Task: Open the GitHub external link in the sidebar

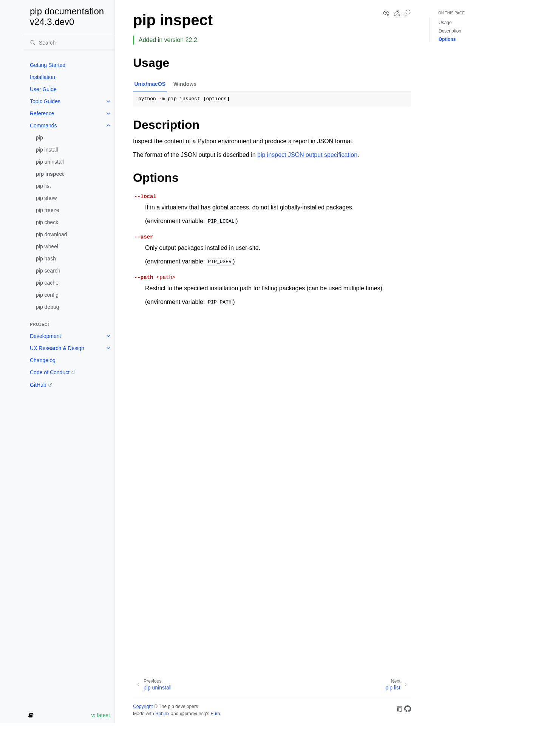Action: 41,385
